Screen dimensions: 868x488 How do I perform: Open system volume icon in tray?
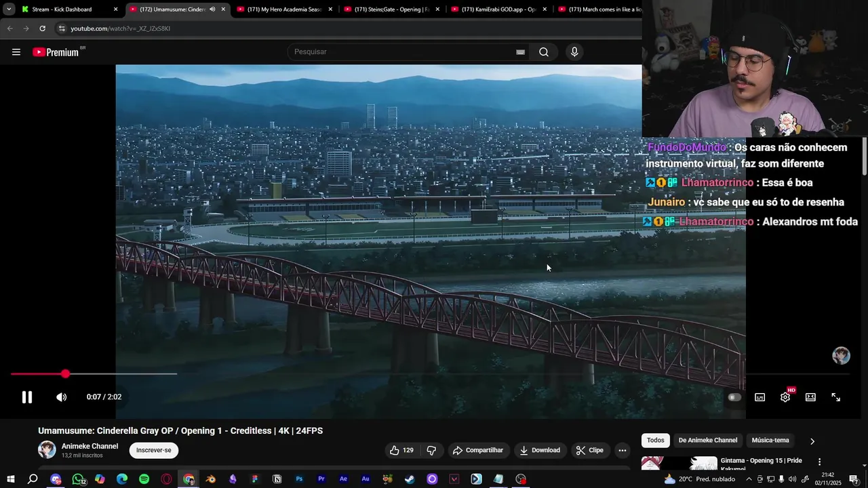click(792, 479)
